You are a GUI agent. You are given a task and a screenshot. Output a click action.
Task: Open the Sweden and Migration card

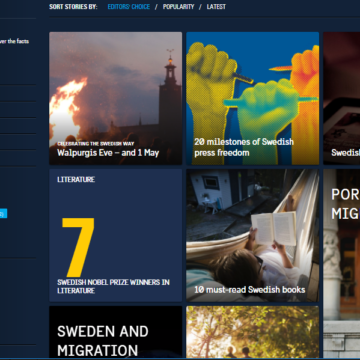(116, 332)
